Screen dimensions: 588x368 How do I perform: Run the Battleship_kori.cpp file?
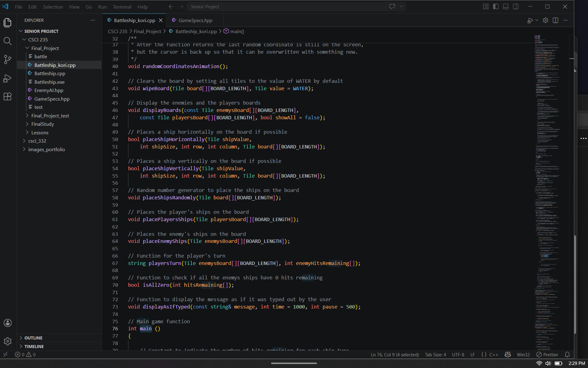(530, 20)
